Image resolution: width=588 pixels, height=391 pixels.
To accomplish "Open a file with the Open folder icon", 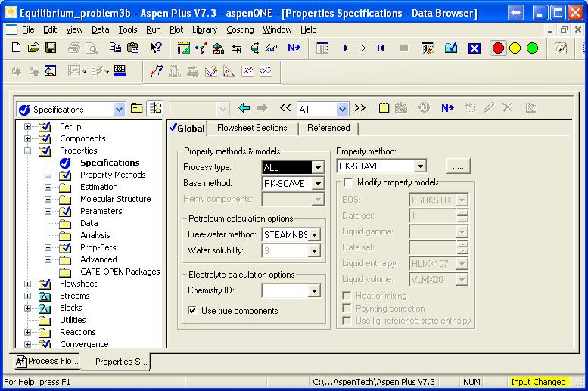I will 33,48.
